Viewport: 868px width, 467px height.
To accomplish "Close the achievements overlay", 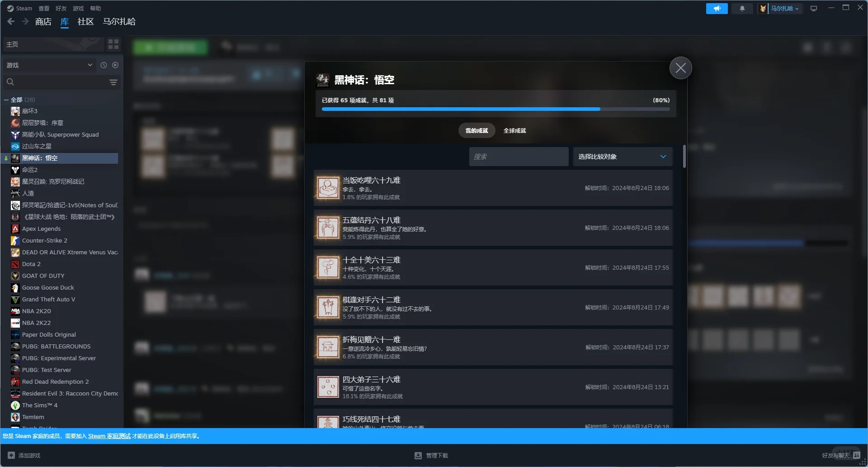I will coord(680,68).
